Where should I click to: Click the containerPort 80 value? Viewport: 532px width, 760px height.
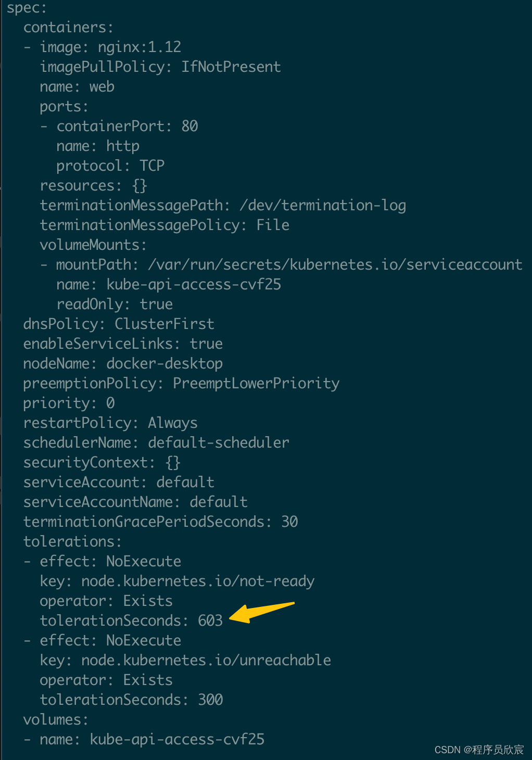189,126
